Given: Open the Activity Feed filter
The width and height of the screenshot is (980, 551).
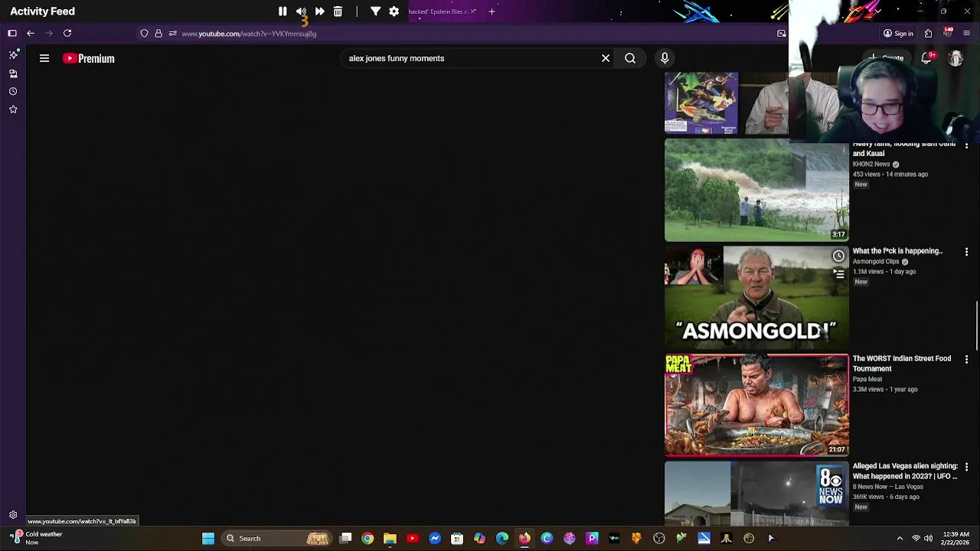Looking at the screenshot, I should click(375, 11).
